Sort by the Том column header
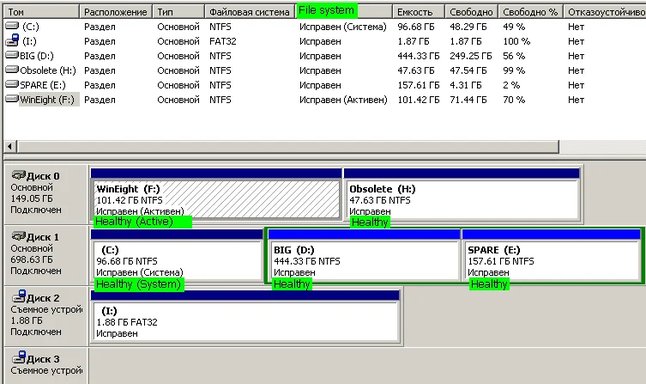 (x=41, y=12)
